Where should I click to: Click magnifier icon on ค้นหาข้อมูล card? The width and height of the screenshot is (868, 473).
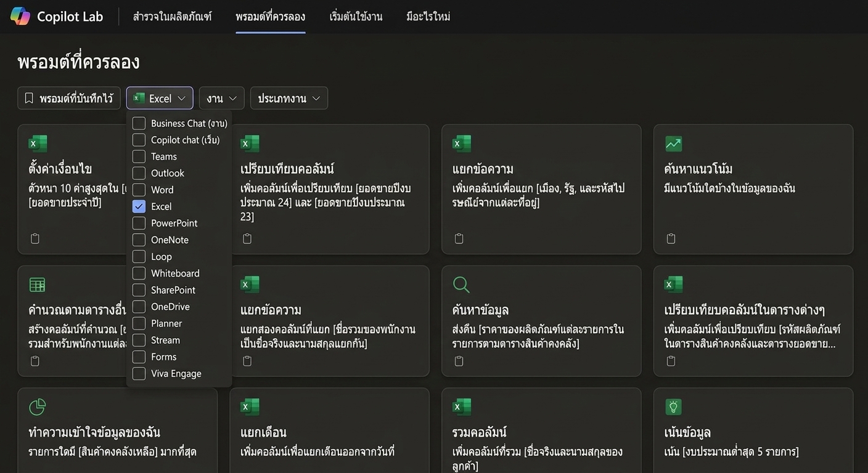461,285
